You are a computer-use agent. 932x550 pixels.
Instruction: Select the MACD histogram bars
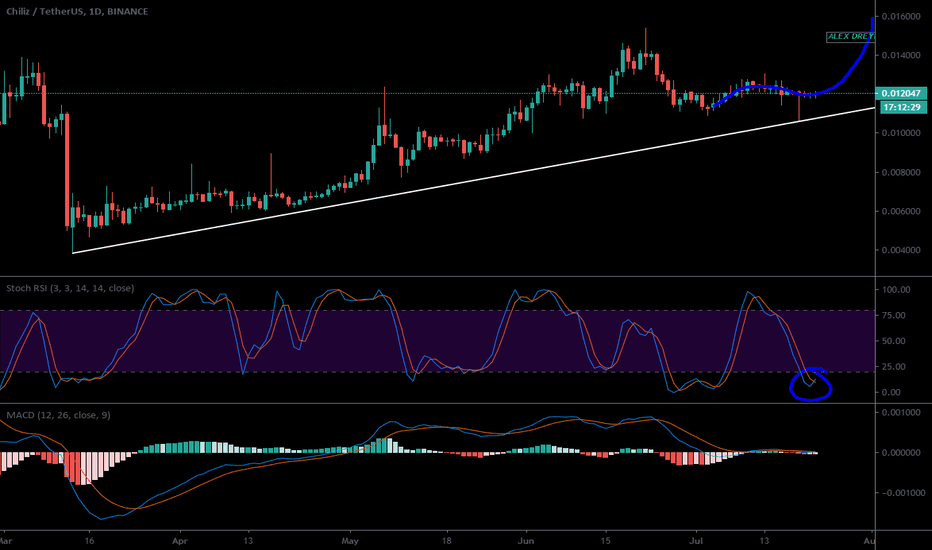click(x=409, y=462)
